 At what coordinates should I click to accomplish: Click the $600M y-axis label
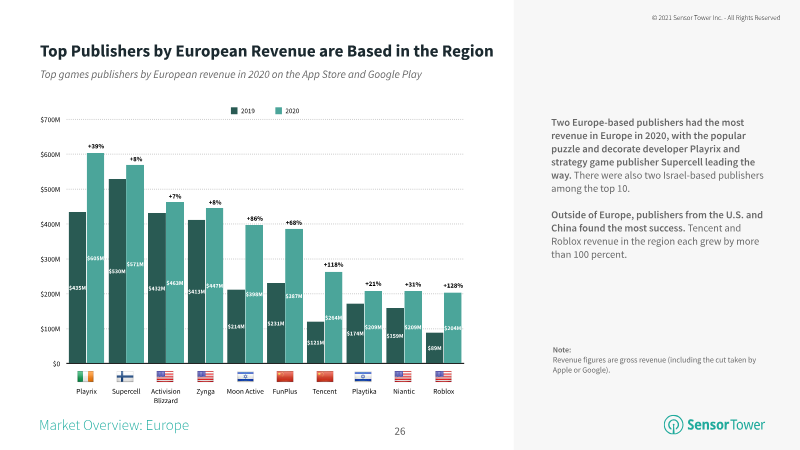pos(50,155)
